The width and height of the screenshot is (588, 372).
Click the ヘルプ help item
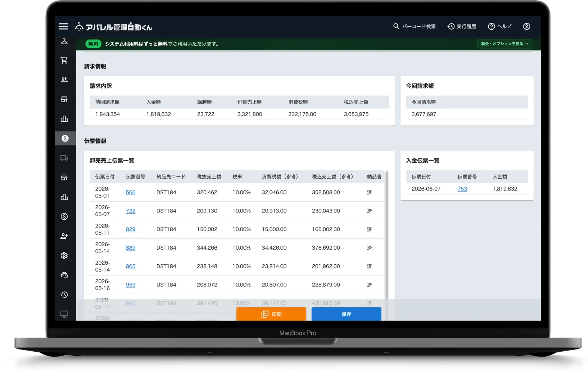(499, 26)
